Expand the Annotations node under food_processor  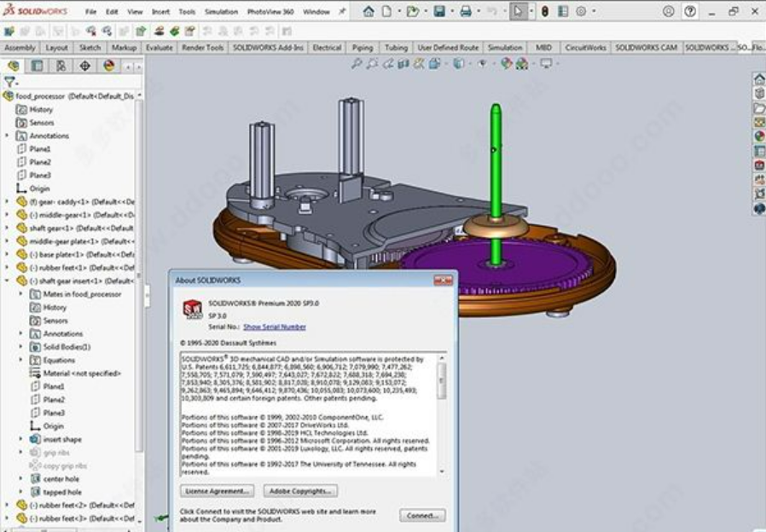pos(7,136)
